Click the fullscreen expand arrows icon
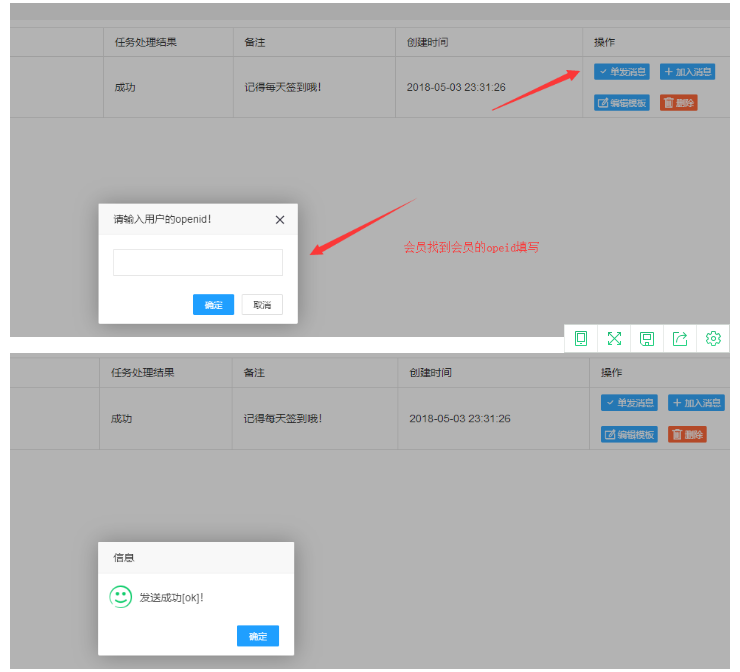 tap(614, 339)
